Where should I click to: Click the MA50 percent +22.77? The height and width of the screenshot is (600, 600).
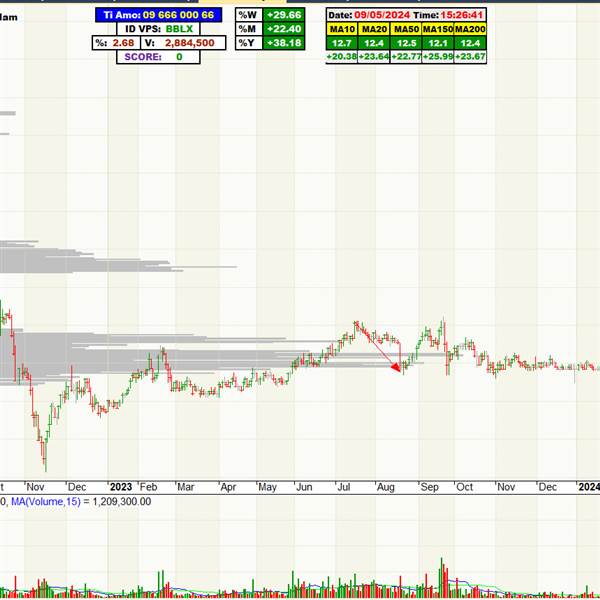406,57
